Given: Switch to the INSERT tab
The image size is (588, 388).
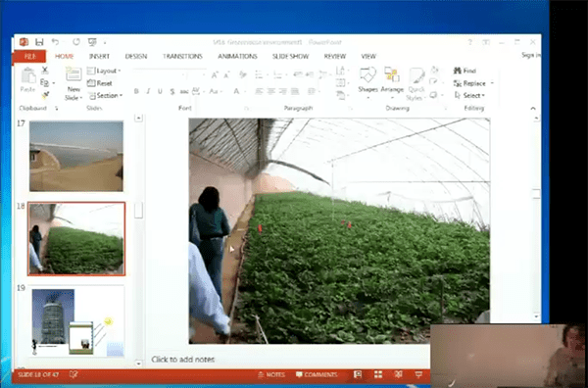Looking at the screenshot, I should pos(99,56).
